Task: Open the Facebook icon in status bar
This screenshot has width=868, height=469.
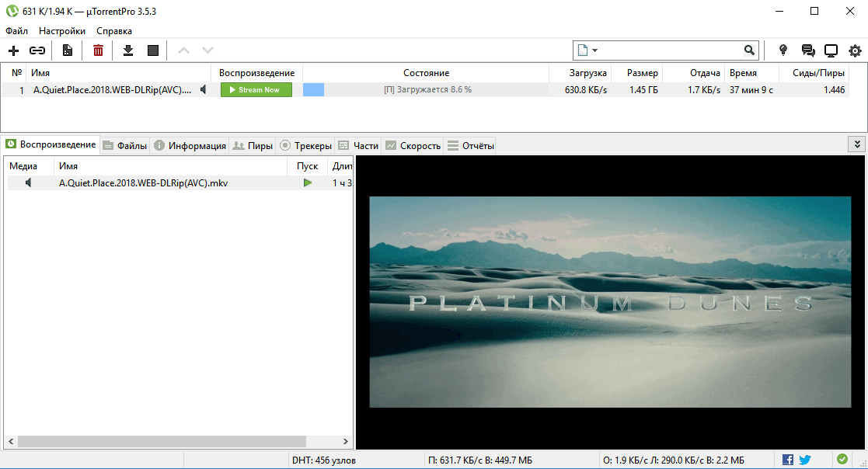Action: [788, 460]
